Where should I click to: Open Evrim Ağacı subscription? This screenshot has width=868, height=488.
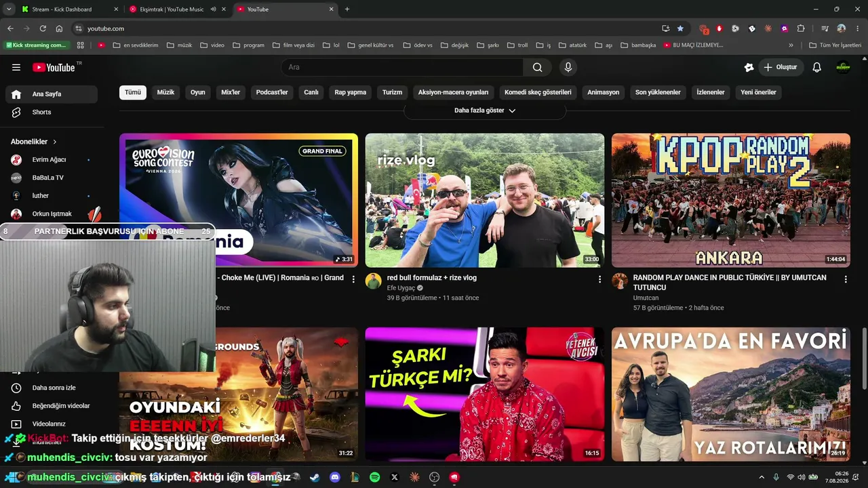point(52,160)
